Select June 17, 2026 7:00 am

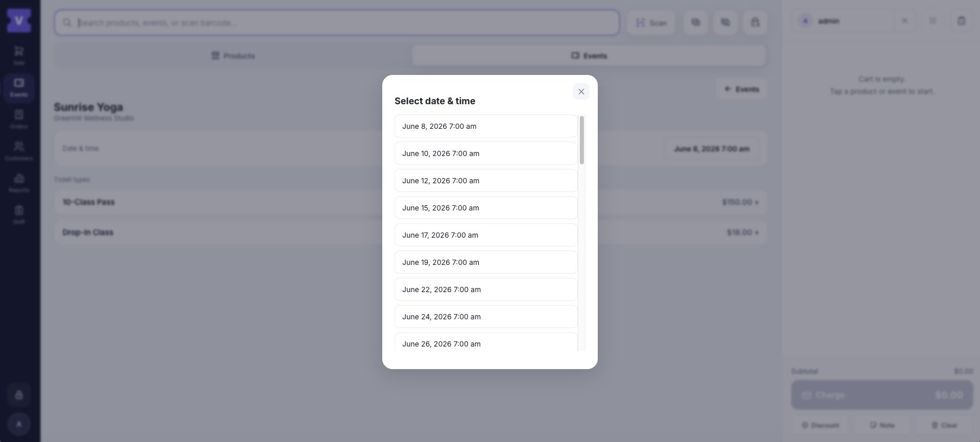point(486,235)
